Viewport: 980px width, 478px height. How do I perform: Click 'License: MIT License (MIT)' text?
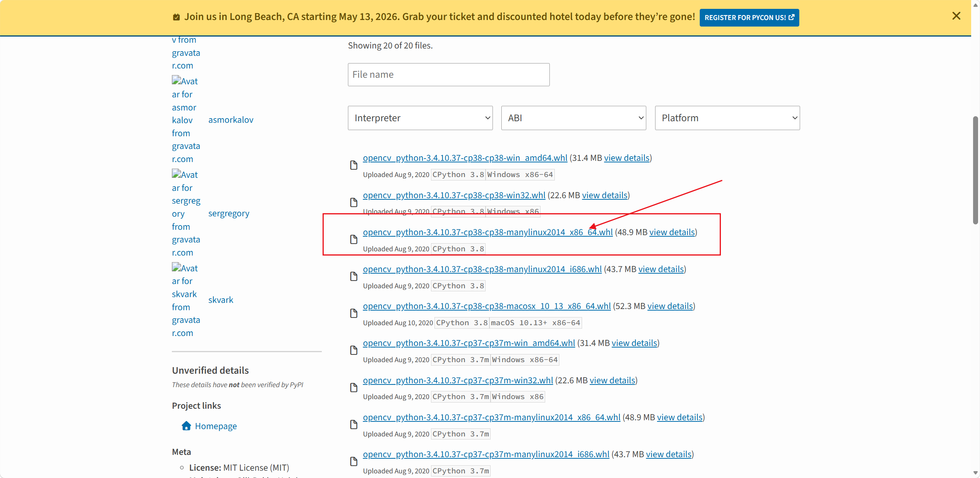(x=239, y=468)
